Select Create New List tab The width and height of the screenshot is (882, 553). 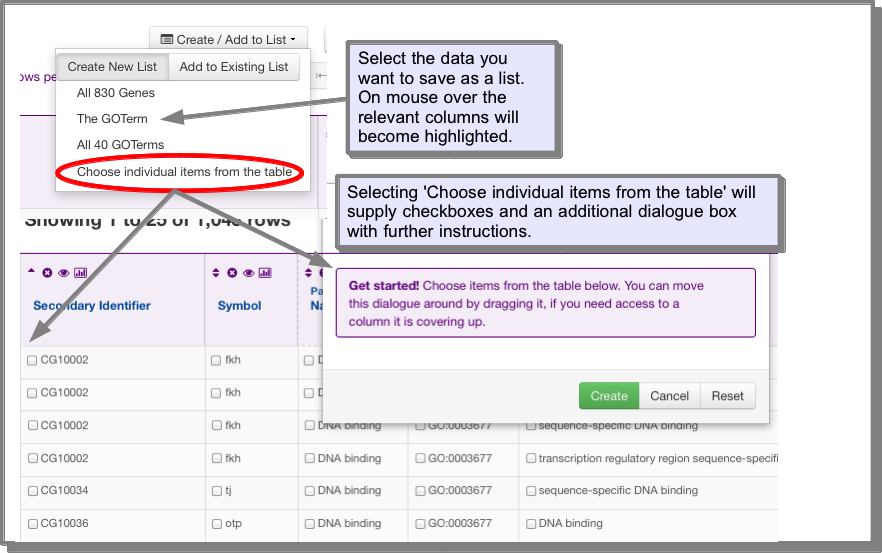click(x=112, y=67)
